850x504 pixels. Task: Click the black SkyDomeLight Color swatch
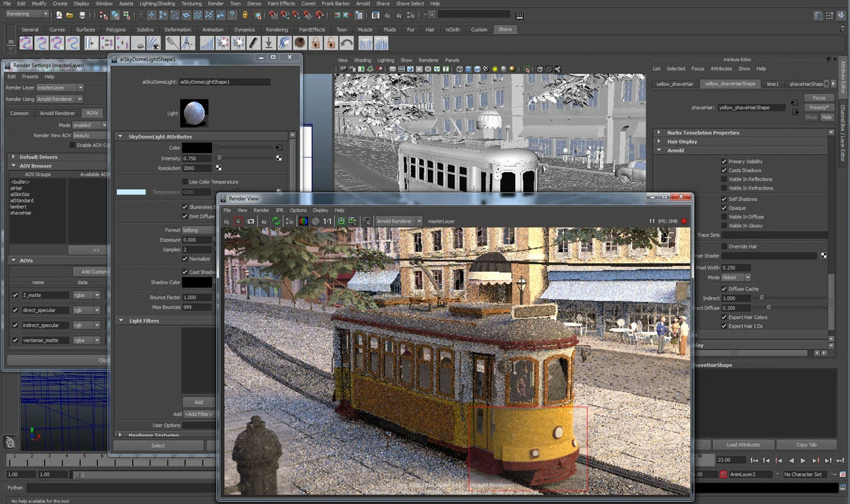click(x=197, y=148)
